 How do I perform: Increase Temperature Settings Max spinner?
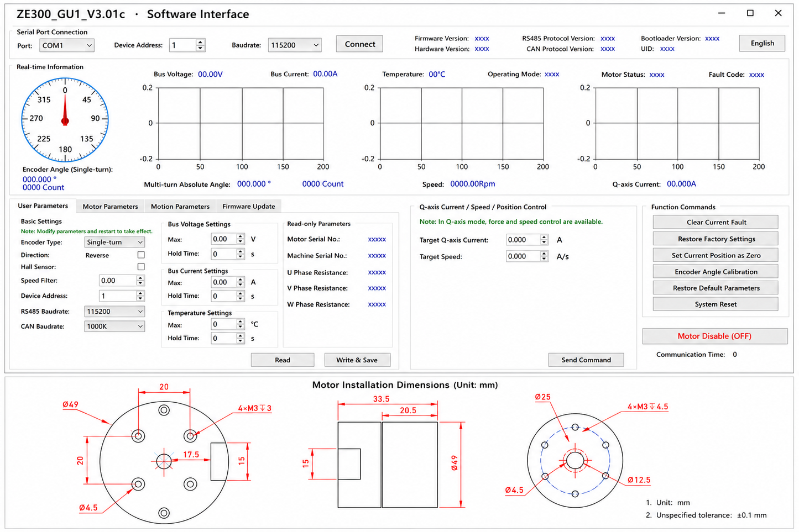coord(240,322)
